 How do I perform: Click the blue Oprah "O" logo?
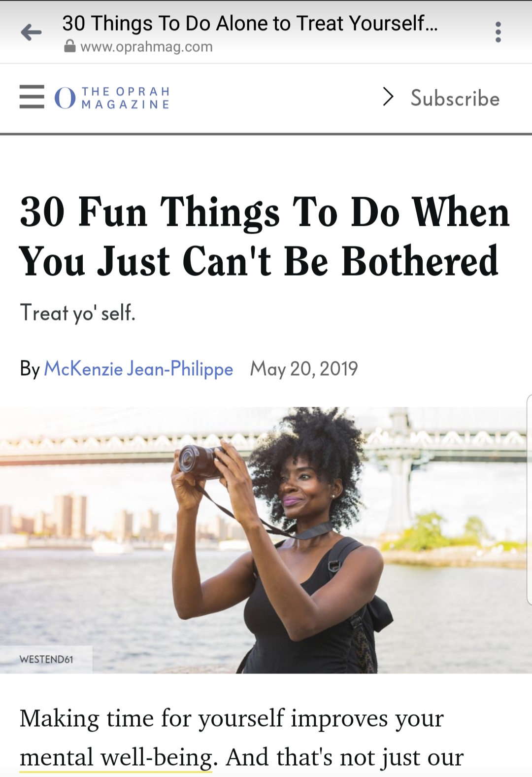pos(65,98)
